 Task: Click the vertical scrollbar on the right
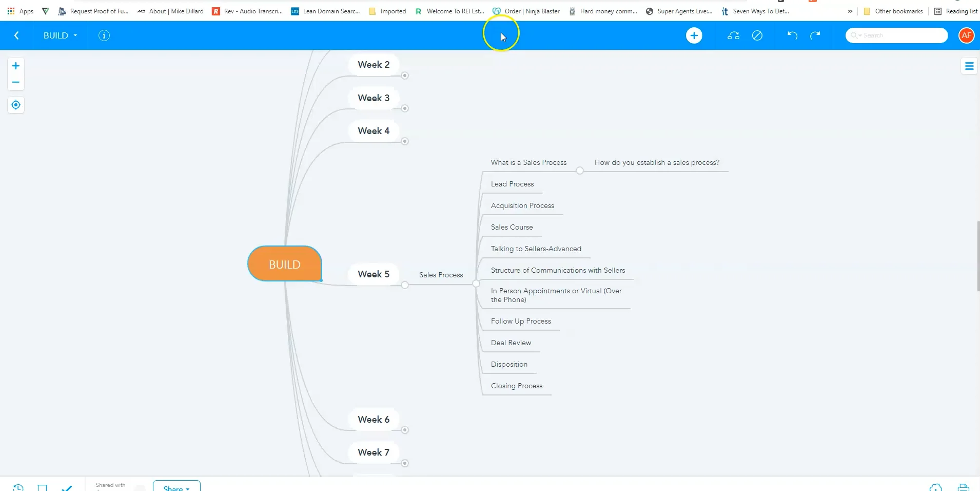(x=978, y=257)
